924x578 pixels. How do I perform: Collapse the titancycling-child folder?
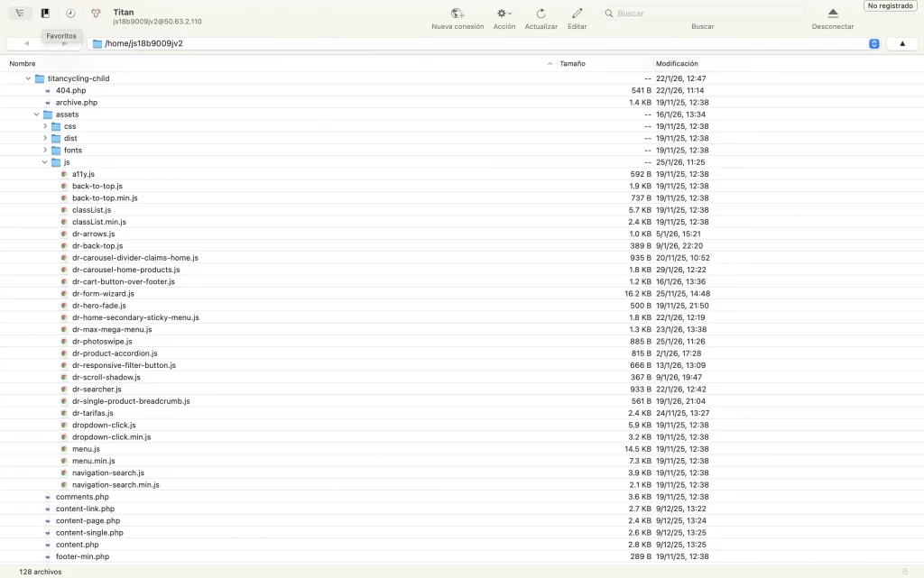click(28, 78)
